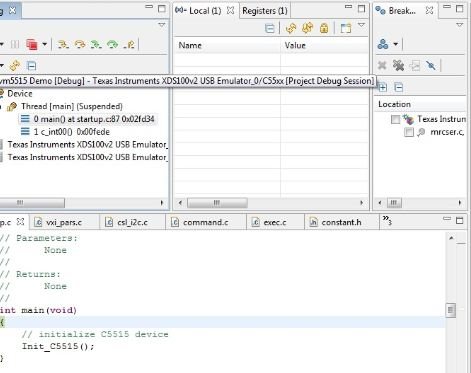Click the green Assembly Step Over icon
This screenshot has height=373, width=471.
pyautogui.click(x=113, y=44)
